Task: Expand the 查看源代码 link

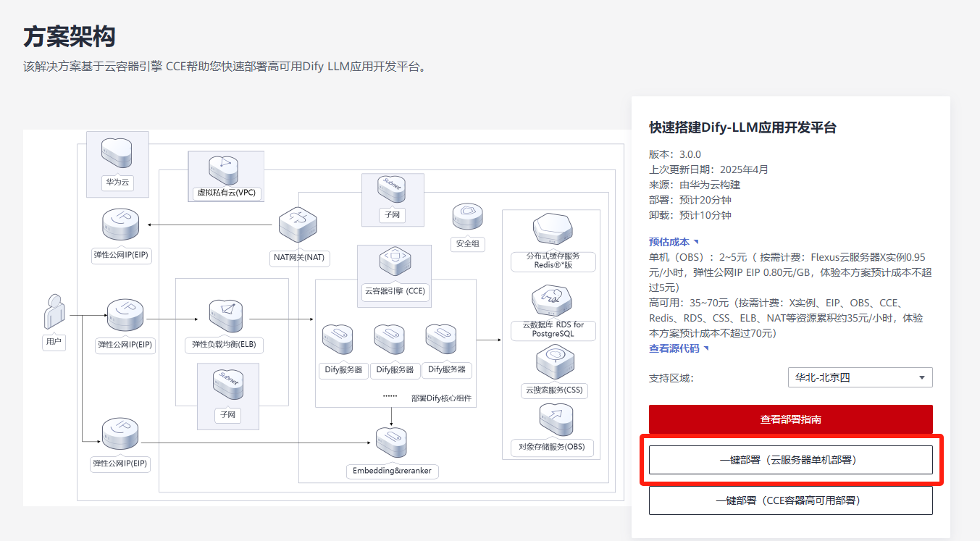Action: [x=679, y=348]
